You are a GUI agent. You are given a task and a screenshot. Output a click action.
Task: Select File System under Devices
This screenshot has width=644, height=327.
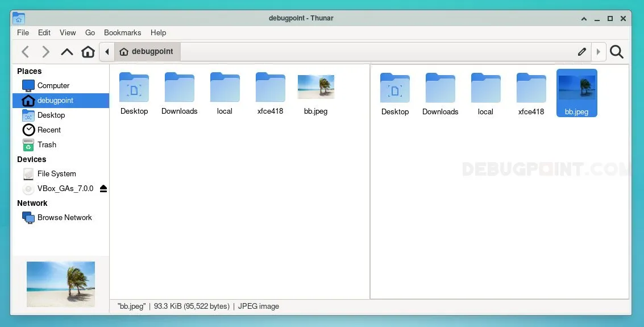pos(56,173)
